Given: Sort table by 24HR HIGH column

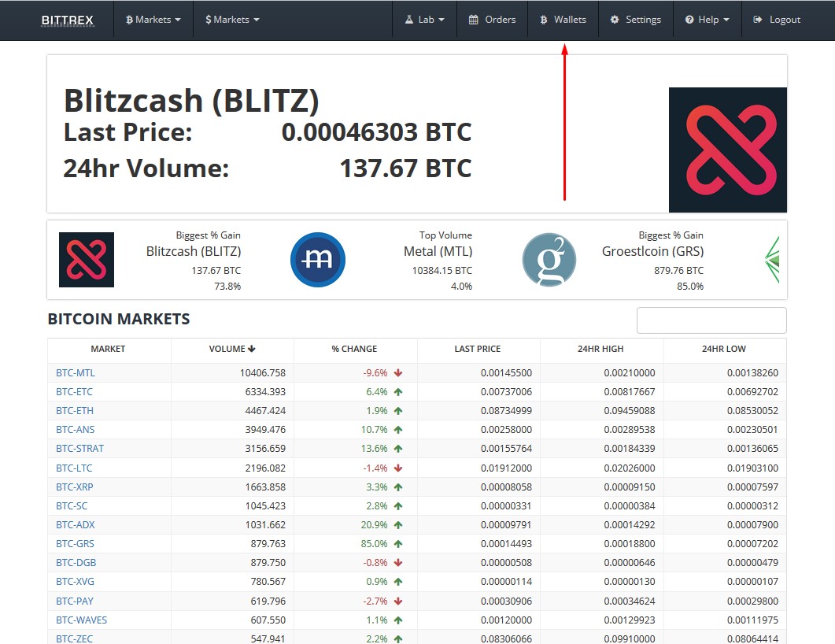Looking at the screenshot, I should [x=600, y=349].
